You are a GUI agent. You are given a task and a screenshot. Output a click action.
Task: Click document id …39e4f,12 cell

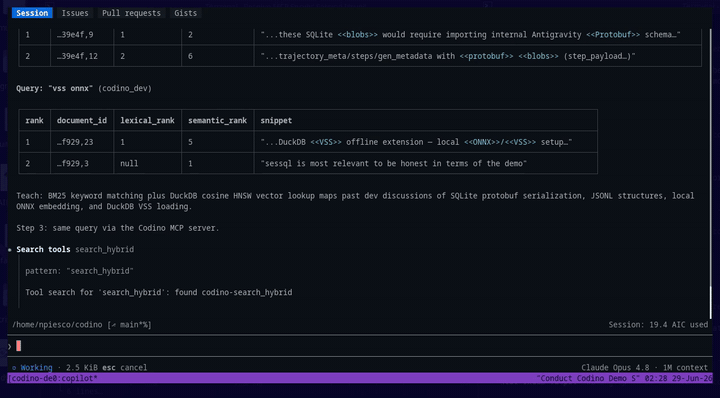click(x=77, y=56)
